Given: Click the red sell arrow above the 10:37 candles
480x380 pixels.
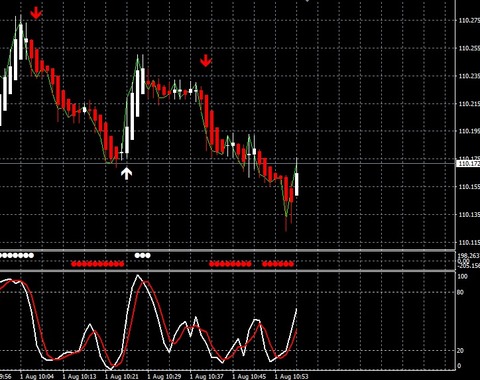Looking at the screenshot, I should 206,61.
